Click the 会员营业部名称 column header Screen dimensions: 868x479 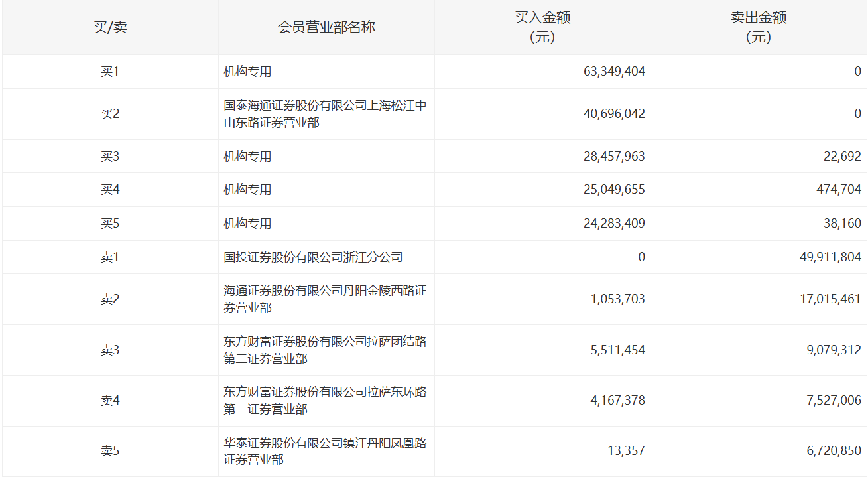(x=326, y=27)
